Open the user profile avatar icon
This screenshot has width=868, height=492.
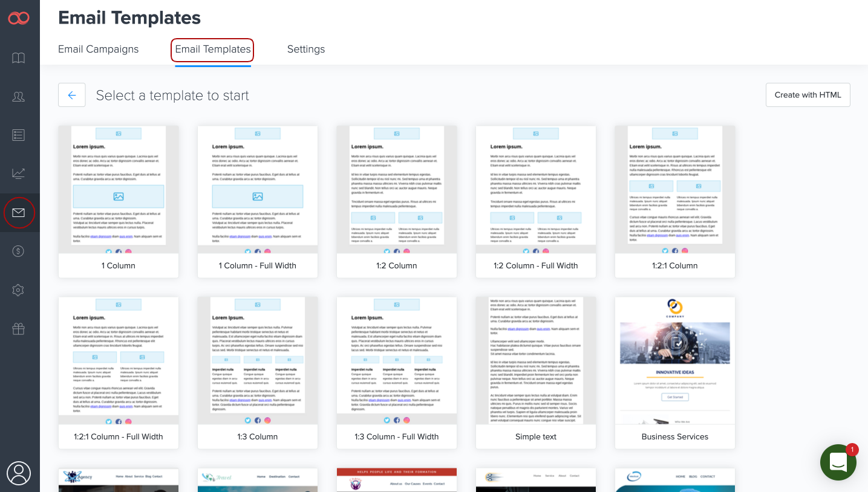pyautogui.click(x=19, y=473)
